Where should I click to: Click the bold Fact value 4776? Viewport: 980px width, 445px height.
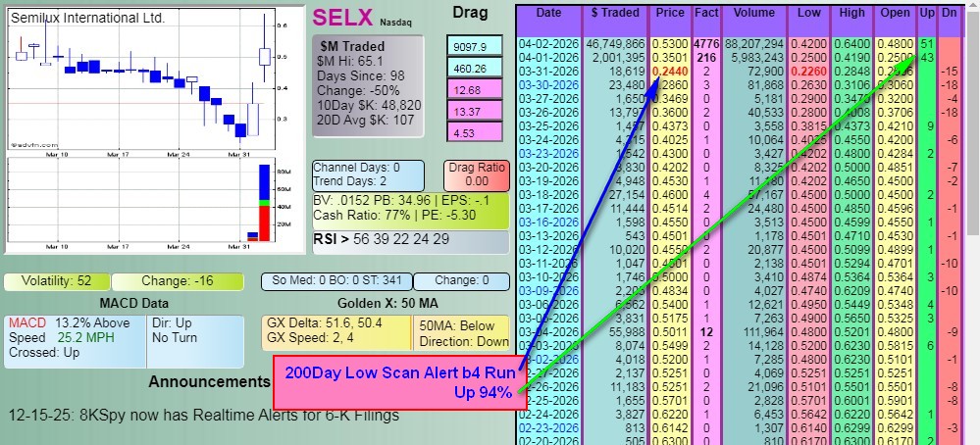[707, 44]
